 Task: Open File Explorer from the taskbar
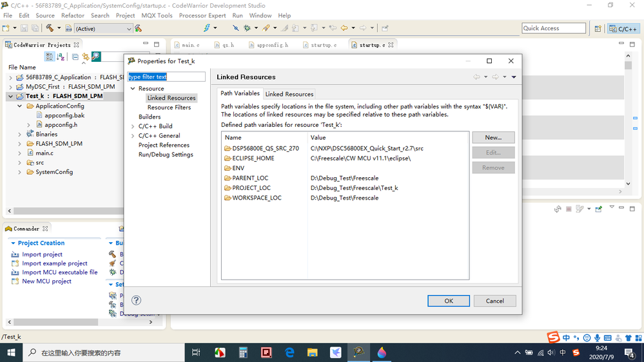[x=313, y=352]
